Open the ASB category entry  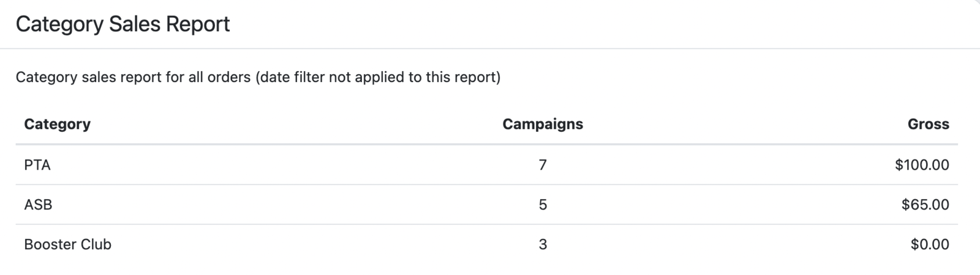click(x=38, y=205)
